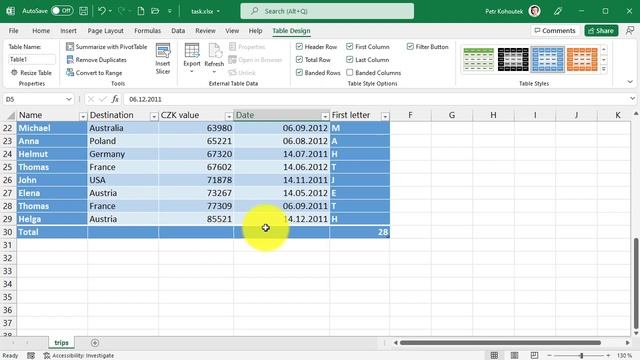Click zoom out minus button
Viewport: 640px width, 360px height.
click(x=549, y=356)
